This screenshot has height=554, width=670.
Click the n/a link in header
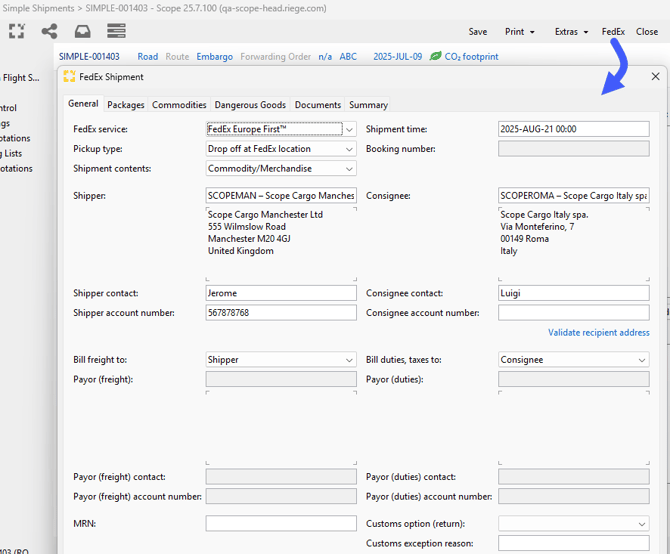pos(325,56)
